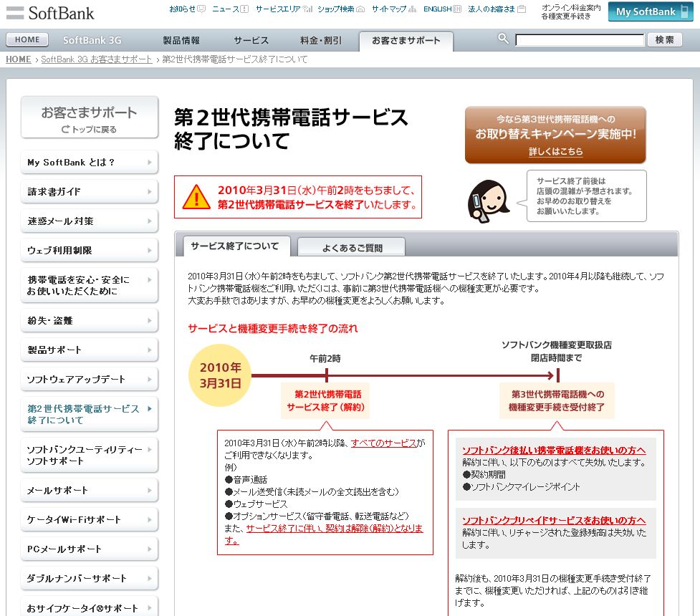Open the ショップ検索 shop search link
The height and width of the screenshot is (616, 700).
point(341,9)
